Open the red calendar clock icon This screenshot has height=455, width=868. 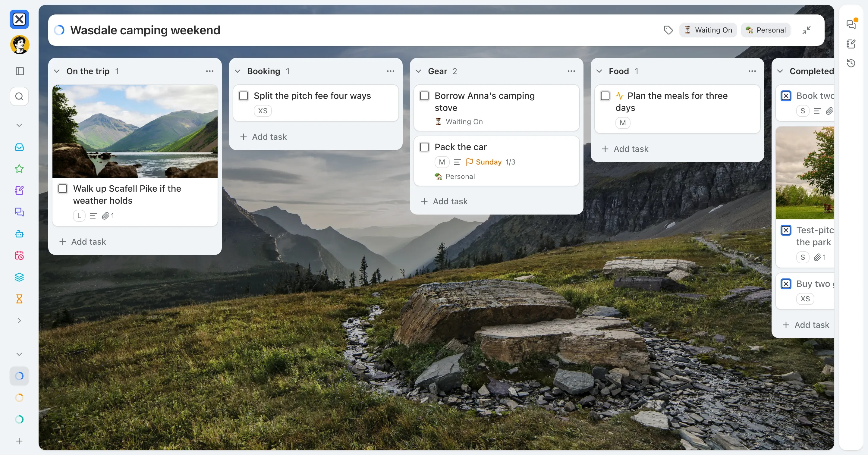(19, 256)
